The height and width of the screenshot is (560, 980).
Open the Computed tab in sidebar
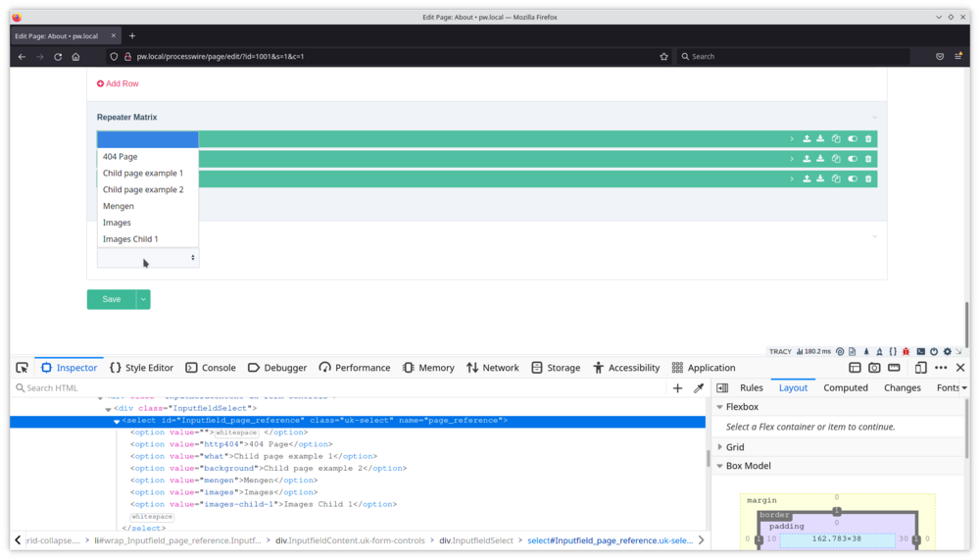pos(845,387)
